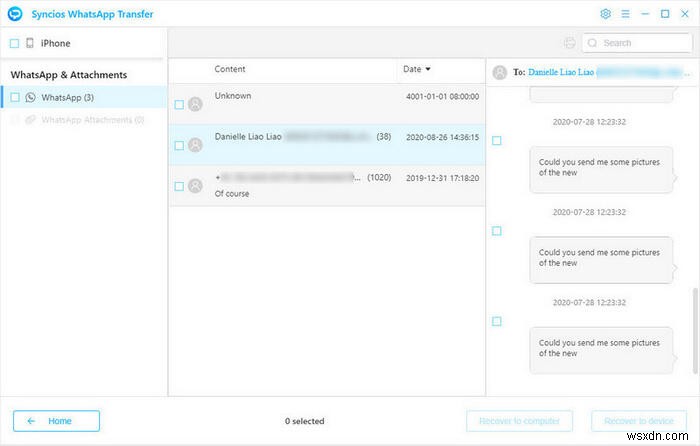Go back with the Home button
Screen dimensions: 700x446
pyautogui.click(x=56, y=421)
